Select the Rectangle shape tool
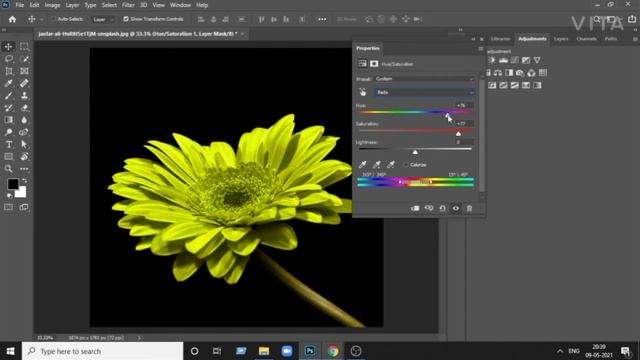The width and height of the screenshot is (640, 360). tap(8, 157)
